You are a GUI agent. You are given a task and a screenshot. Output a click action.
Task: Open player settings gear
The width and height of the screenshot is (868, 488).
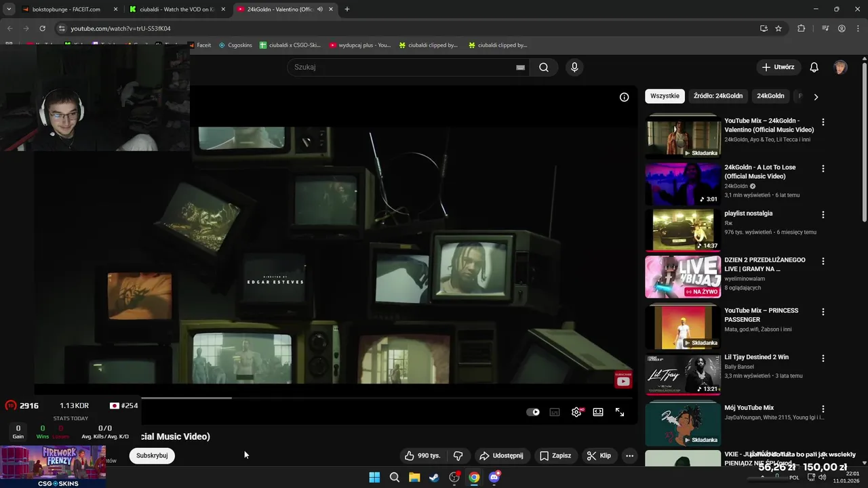[576, 412]
